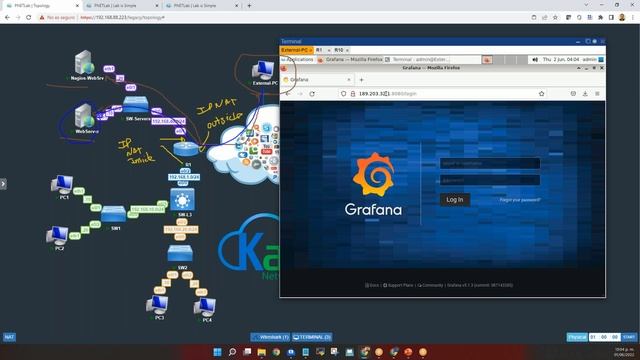Go back in the inner Firefox browser
Viewport: 640px width, 360px height.
click(x=288, y=94)
